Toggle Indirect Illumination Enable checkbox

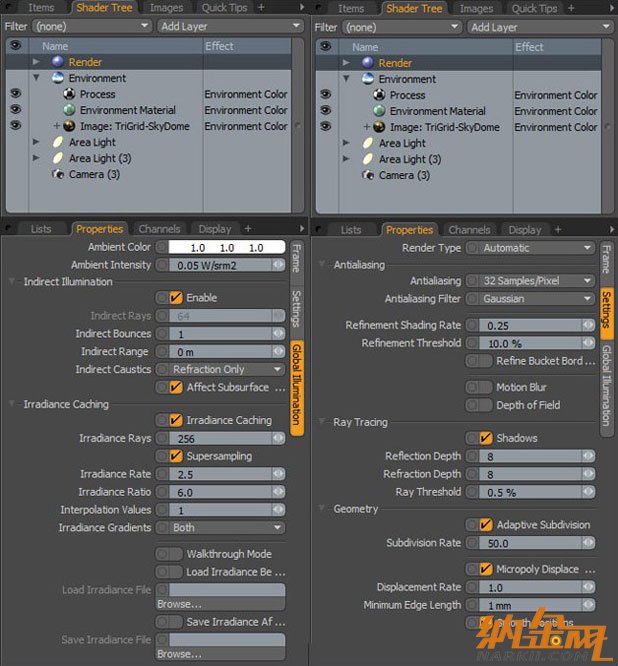(176, 297)
